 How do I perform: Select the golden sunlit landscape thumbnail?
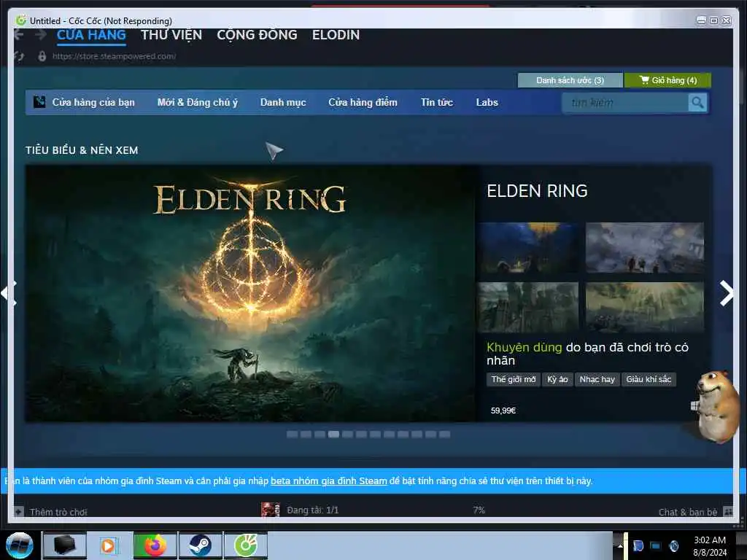click(x=645, y=307)
